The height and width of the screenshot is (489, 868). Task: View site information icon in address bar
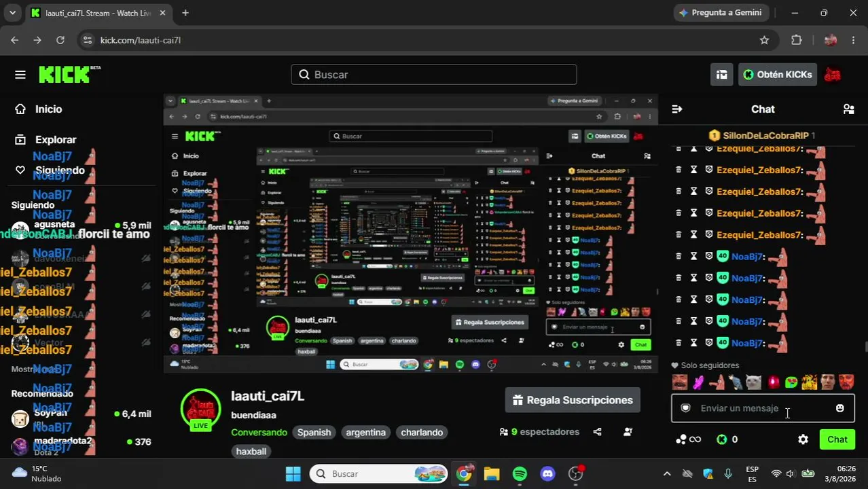pyautogui.click(x=87, y=40)
